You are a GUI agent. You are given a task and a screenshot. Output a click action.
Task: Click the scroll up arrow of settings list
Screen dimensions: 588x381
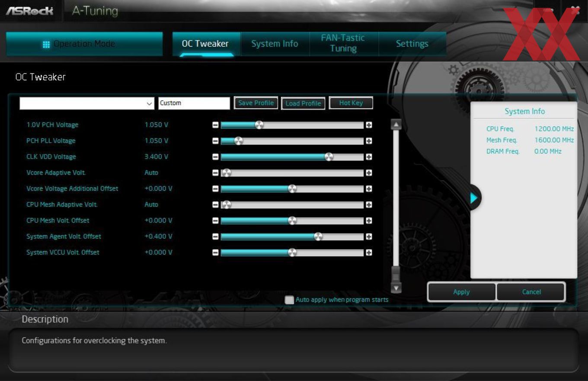(396, 125)
